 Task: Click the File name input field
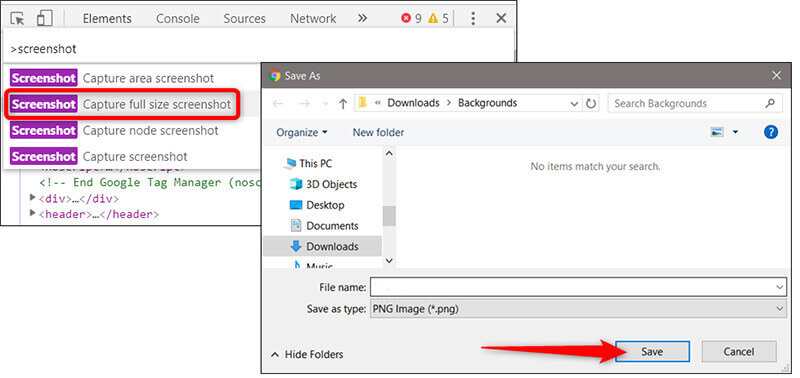point(578,287)
